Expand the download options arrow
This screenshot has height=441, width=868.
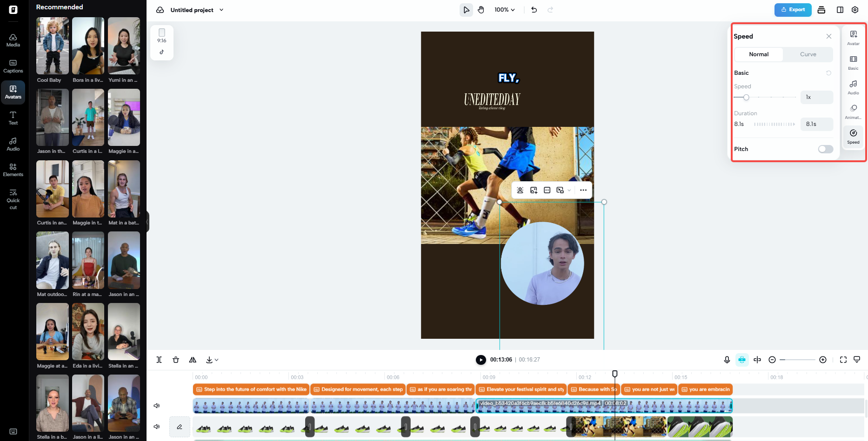(x=217, y=360)
